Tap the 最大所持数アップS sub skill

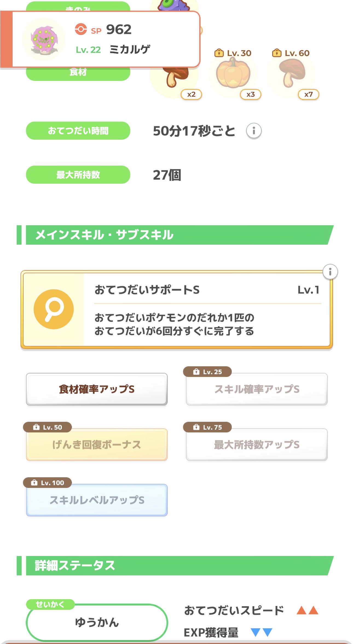point(257,444)
